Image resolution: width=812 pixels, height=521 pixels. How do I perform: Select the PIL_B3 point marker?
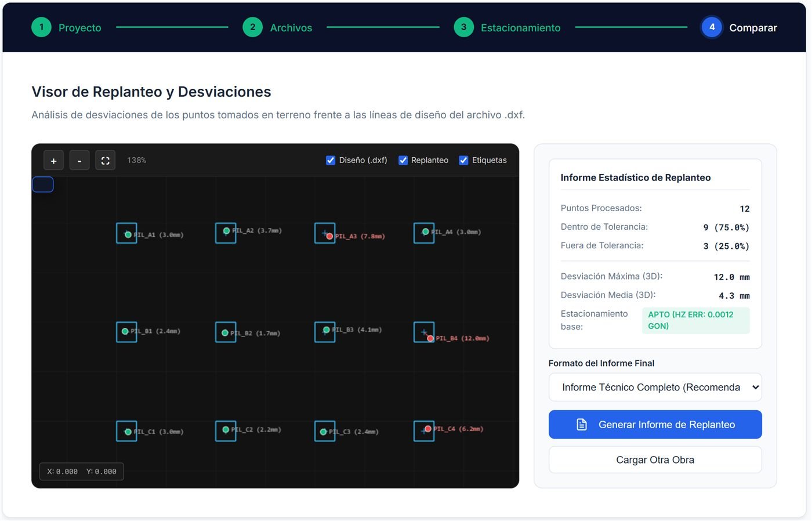point(327,330)
